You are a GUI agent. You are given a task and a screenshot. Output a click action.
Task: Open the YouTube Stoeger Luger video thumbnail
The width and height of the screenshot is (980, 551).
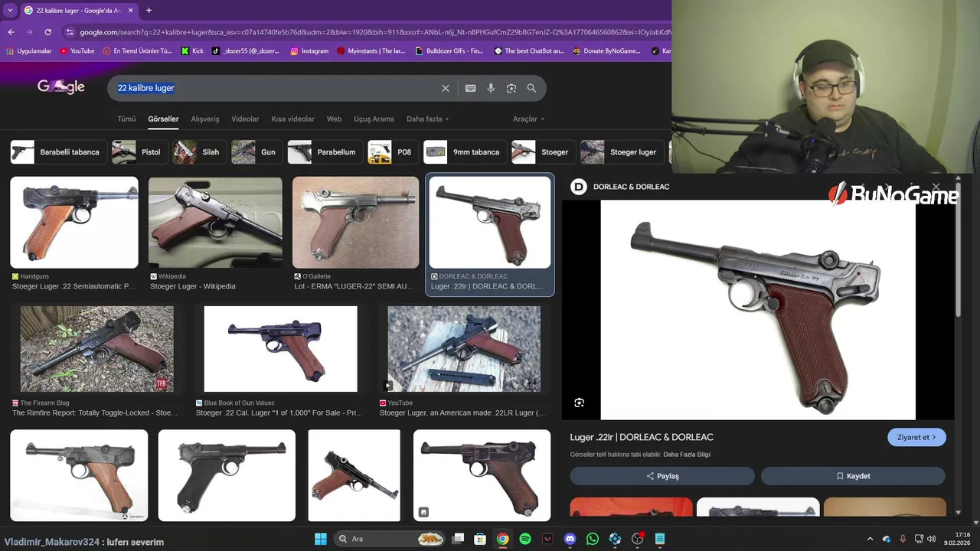[464, 349]
